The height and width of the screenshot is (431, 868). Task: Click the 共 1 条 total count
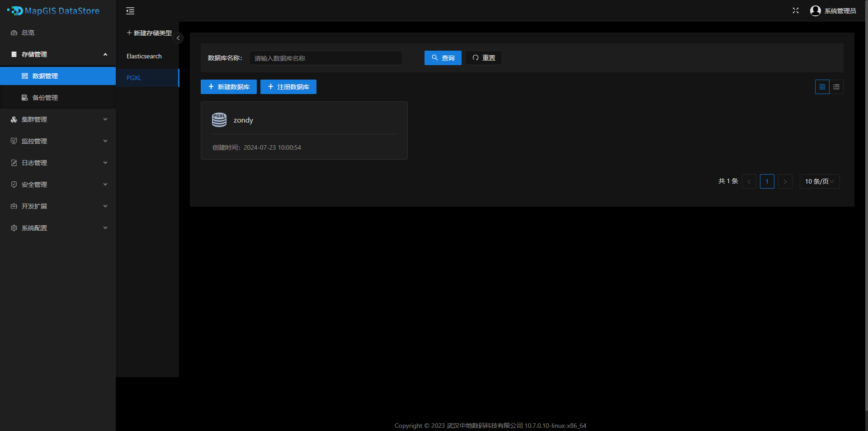click(x=728, y=181)
